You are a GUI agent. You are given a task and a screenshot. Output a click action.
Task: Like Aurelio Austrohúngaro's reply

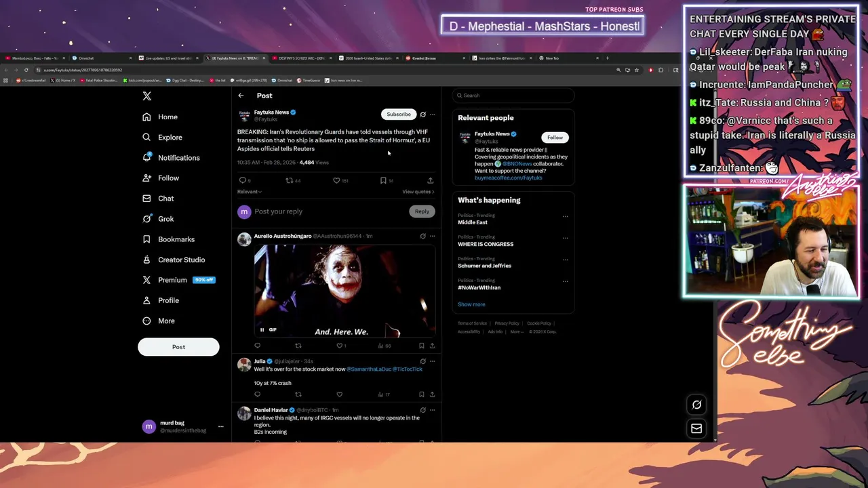pos(340,346)
